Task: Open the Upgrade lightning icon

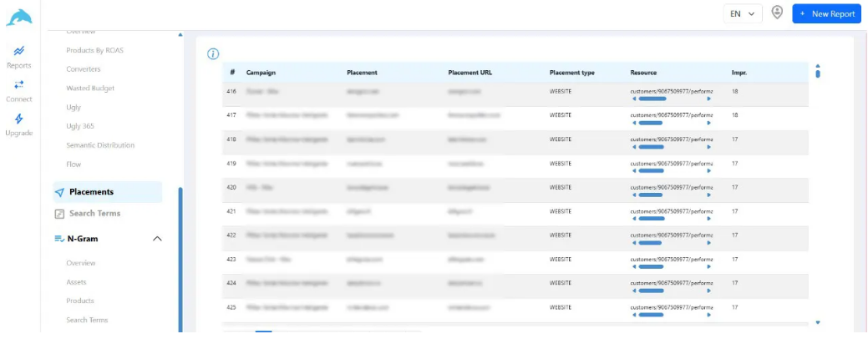Action: (x=19, y=119)
